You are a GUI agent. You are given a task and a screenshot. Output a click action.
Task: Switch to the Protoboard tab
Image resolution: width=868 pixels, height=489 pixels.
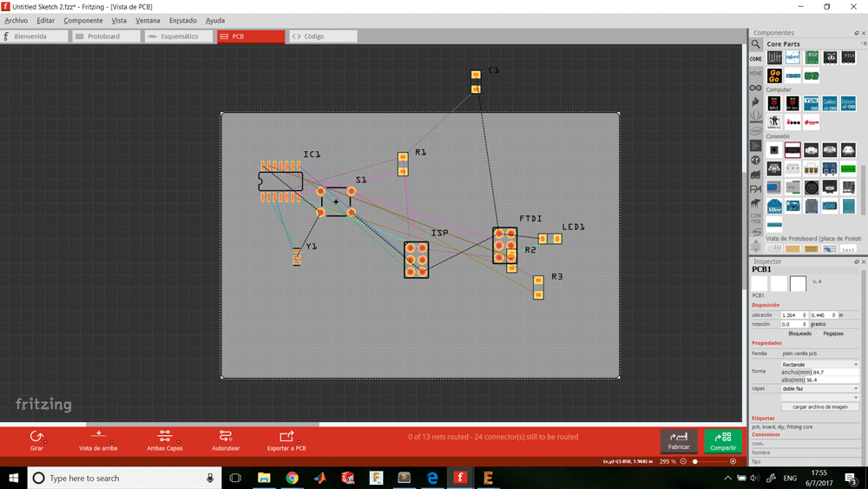click(x=106, y=36)
